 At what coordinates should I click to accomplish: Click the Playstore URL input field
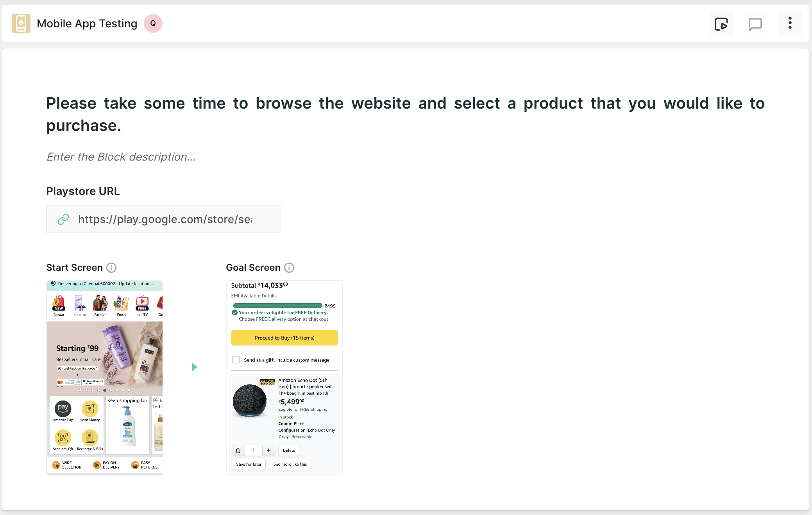pyautogui.click(x=163, y=219)
